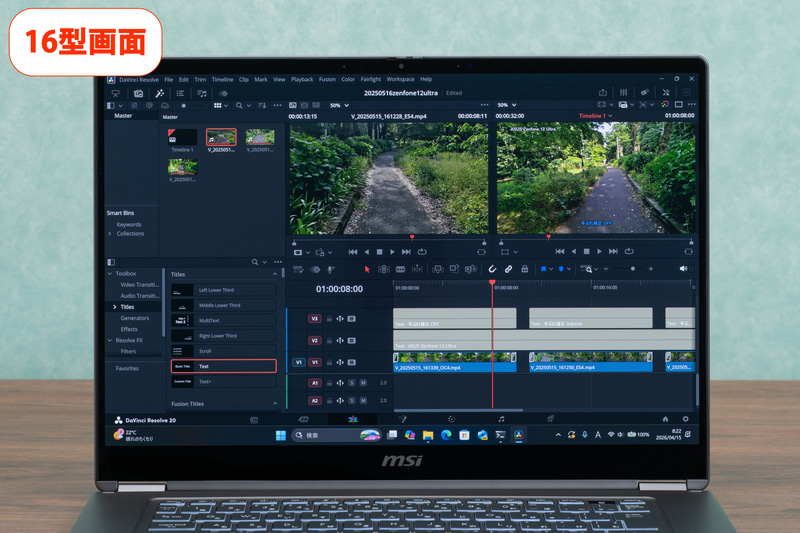Open the timeline view options icon
The height and width of the screenshot is (533, 800).
click(298, 269)
